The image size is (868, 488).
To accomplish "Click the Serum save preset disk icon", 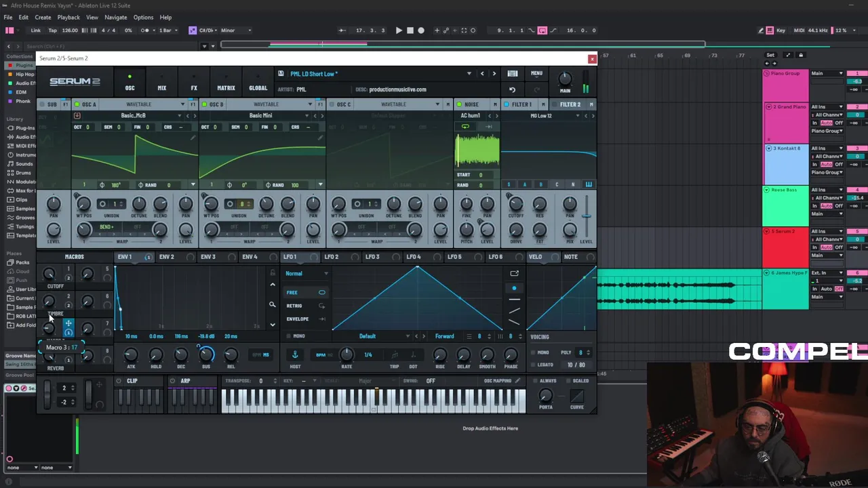I will click(281, 74).
